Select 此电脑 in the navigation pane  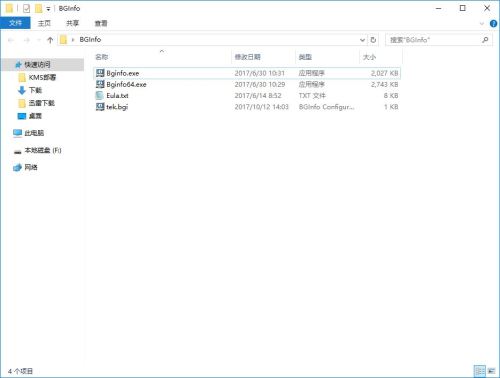pyautogui.click(x=34, y=133)
